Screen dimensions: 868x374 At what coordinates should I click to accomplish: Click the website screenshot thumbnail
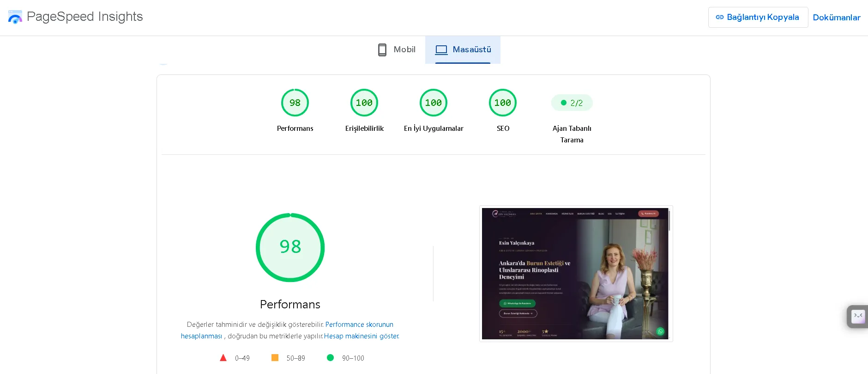pyautogui.click(x=576, y=274)
